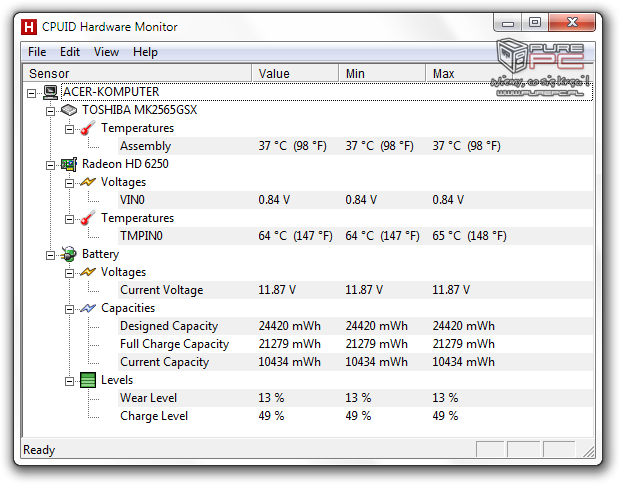The height and width of the screenshot is (485, 620).
Task: Select the Full Charge Capacity row
Action: pyautogui.click(x=355, y=344)
